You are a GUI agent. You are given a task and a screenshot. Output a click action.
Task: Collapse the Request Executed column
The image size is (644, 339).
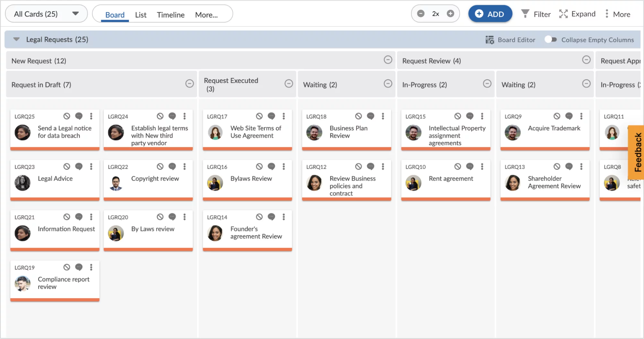[x=289, y=84]
